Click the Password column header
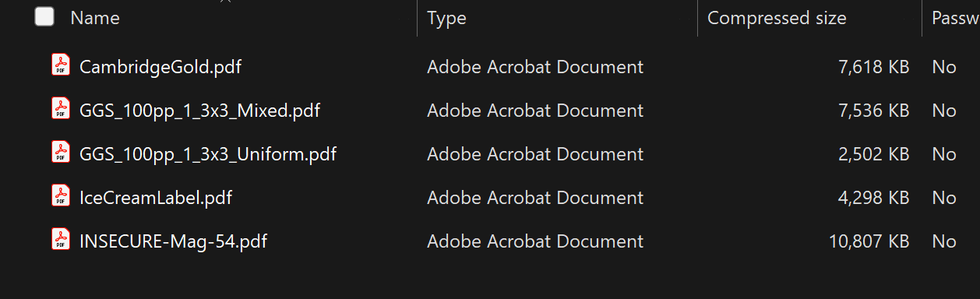The height and width of the screenshot is (299, 980). [955, 18]
